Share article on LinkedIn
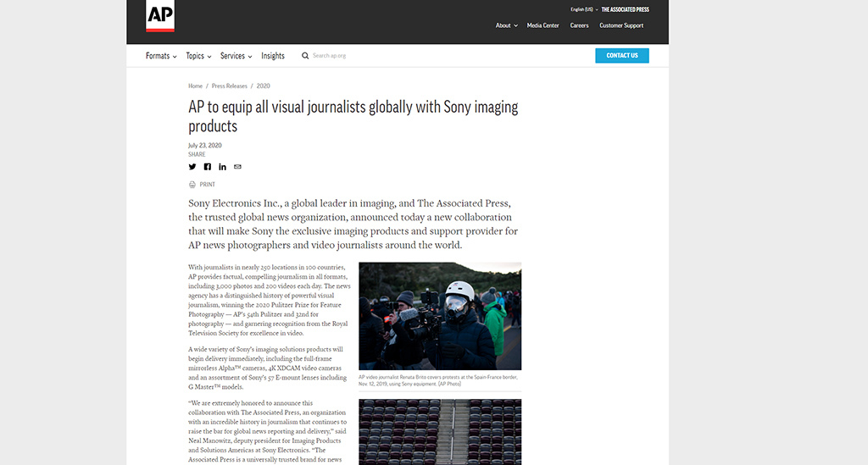Image resolution: width=868 pixels, height=465 pixels. [x=222, y=166]
